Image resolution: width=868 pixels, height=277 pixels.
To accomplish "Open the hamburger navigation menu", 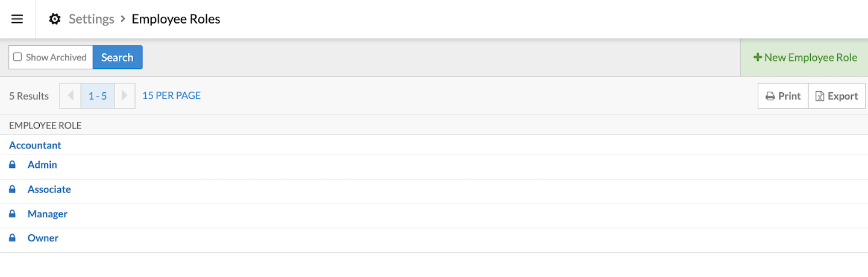I will [17, 19].
